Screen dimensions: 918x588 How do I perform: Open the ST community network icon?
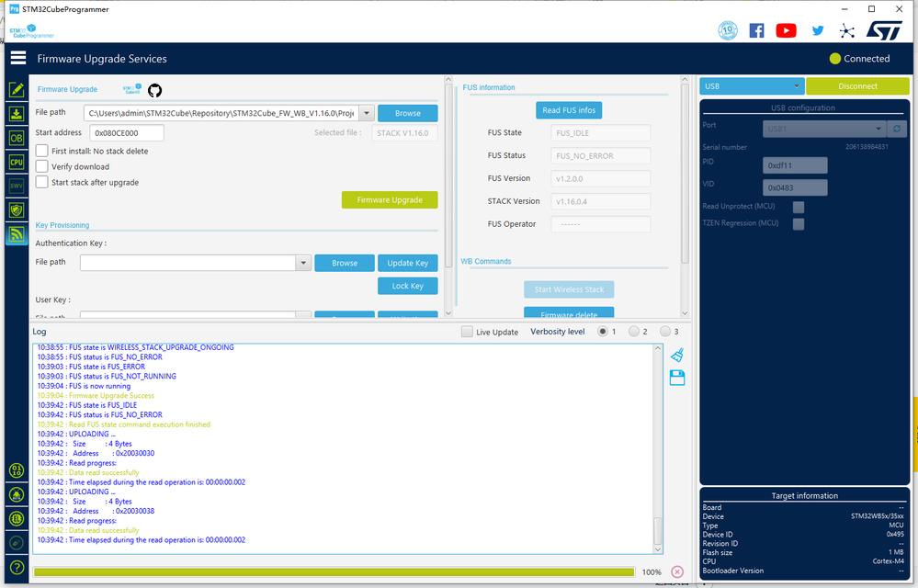pos(846,31)
